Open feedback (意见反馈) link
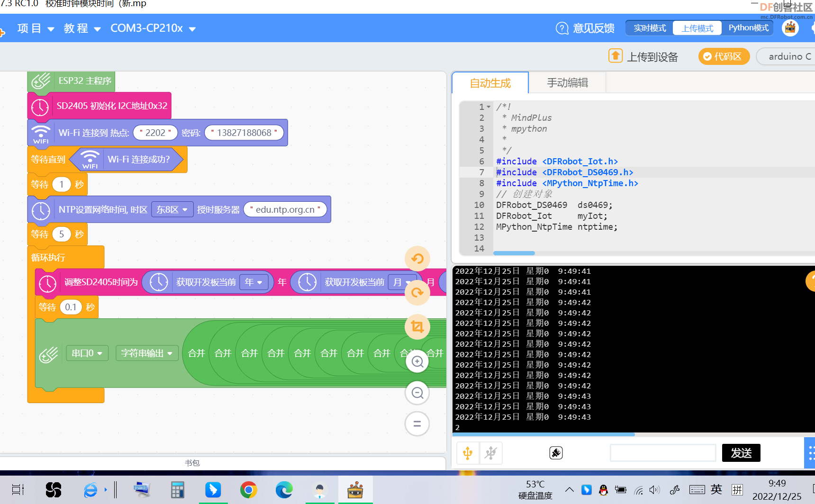815x504 pixels. [594, 28]
